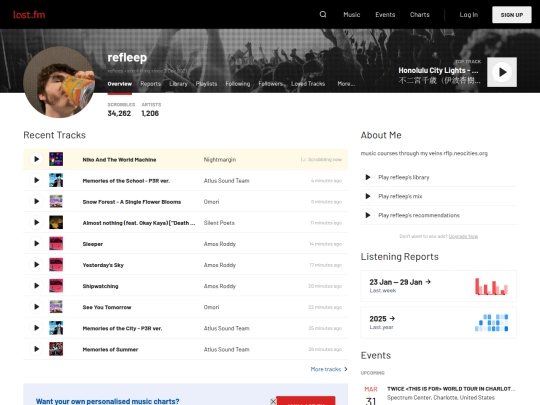Switch to the Playlists tab
540x405 pixels.
[206, 84]
